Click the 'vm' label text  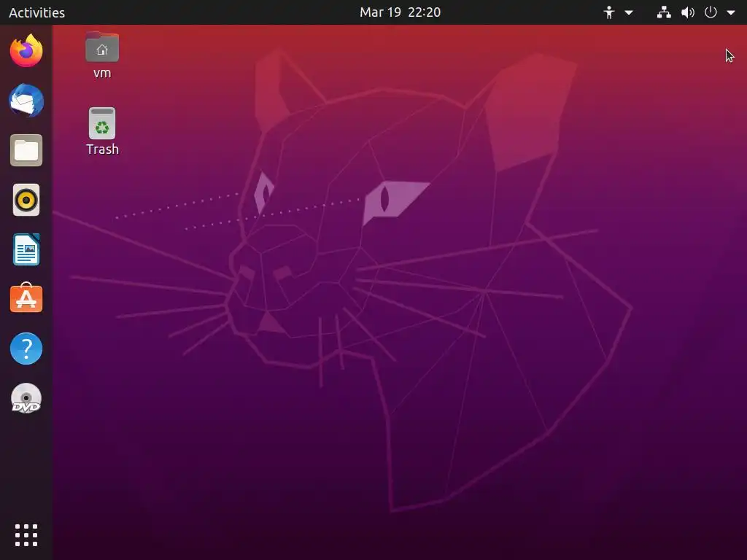(102, 74)
